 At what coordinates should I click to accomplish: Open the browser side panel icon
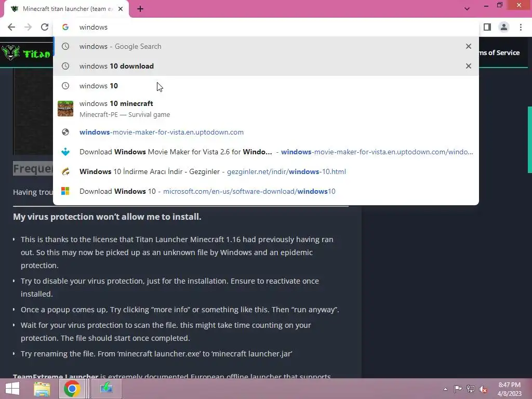(x=487, y=27)
